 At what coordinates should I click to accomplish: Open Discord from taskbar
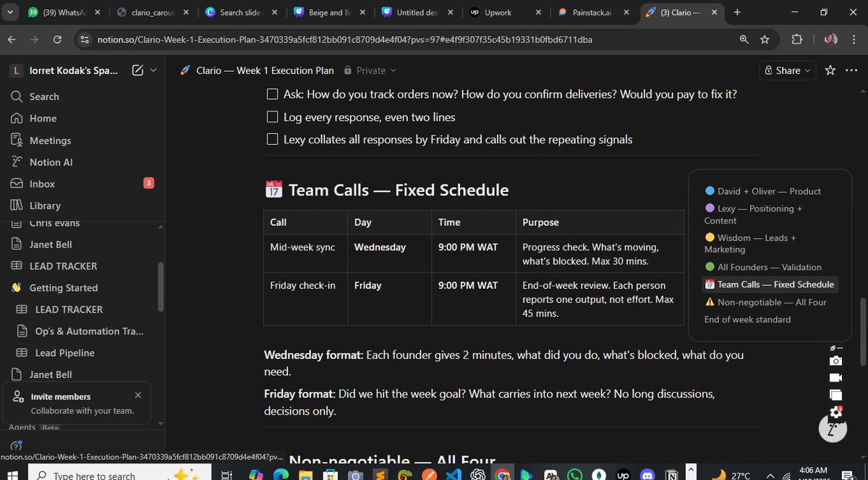647,474
